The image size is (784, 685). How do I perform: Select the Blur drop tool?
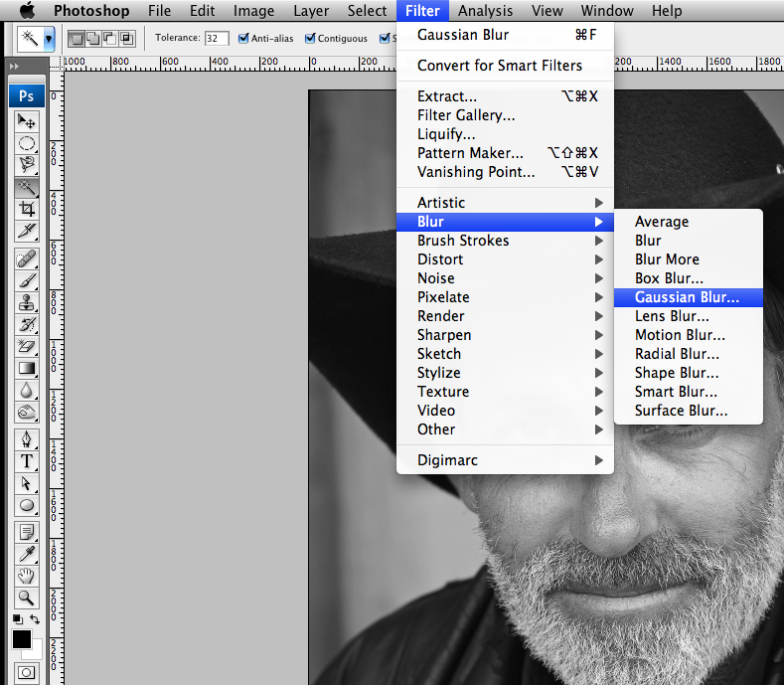pyautogui.click(x=26, y=391)
